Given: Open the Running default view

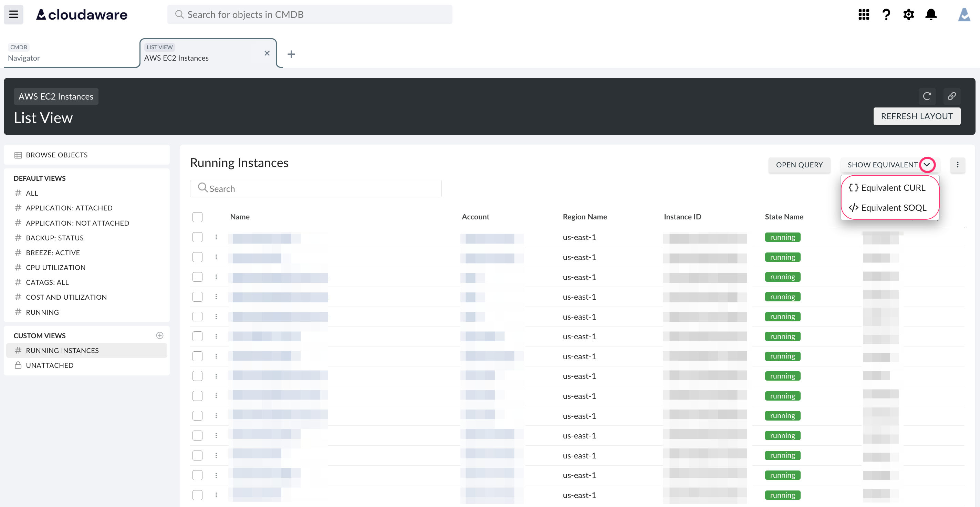Looking at the screenshot, I should pyautogui.click(x=87, y=312).
